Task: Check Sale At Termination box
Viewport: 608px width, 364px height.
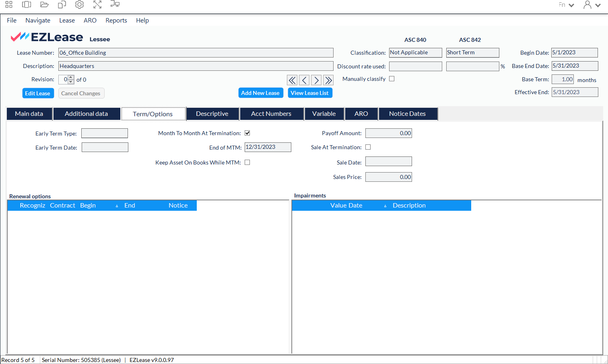Action: tap(368, 147)
